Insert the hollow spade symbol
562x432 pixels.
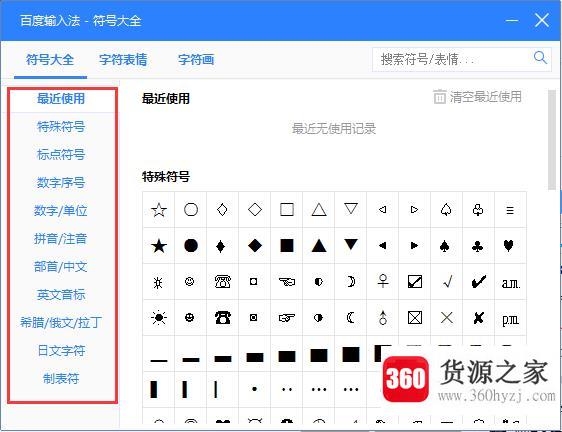tap(446, 210)
